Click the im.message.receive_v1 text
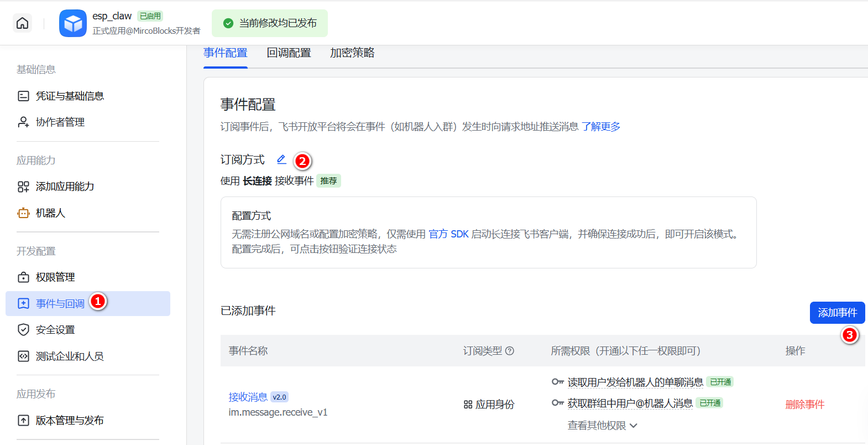This screenshot has width=868, height=445. click(278, 412)
